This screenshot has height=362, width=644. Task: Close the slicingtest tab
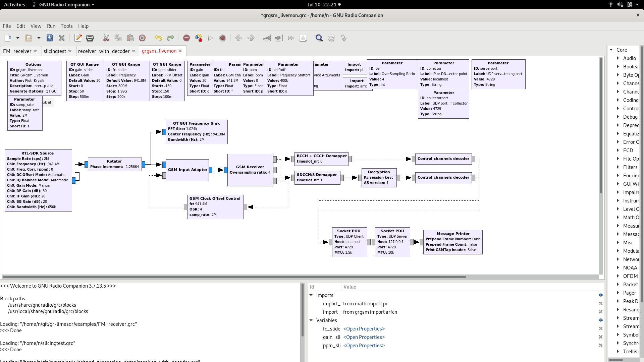(x=70, y=51)
